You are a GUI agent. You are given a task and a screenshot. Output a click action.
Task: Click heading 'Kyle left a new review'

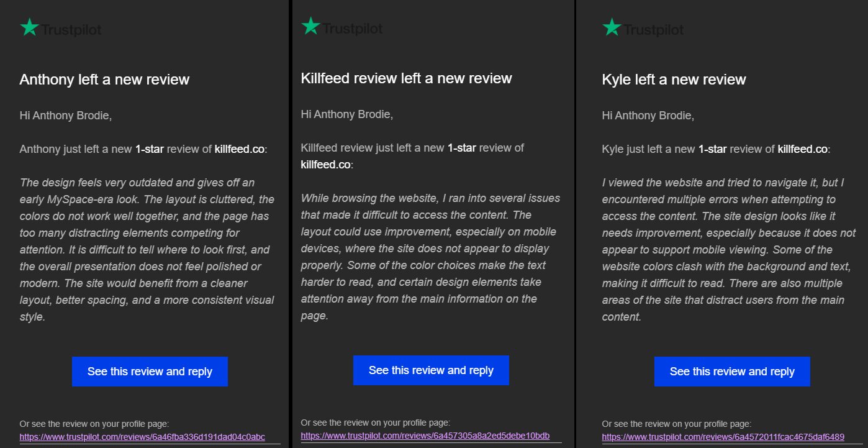674,80
